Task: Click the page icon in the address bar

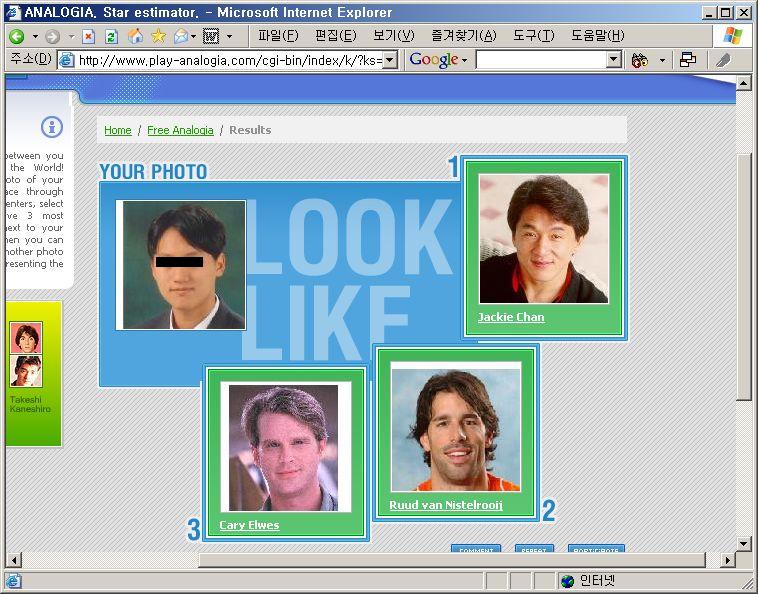Action: click(x=66, y=60)
